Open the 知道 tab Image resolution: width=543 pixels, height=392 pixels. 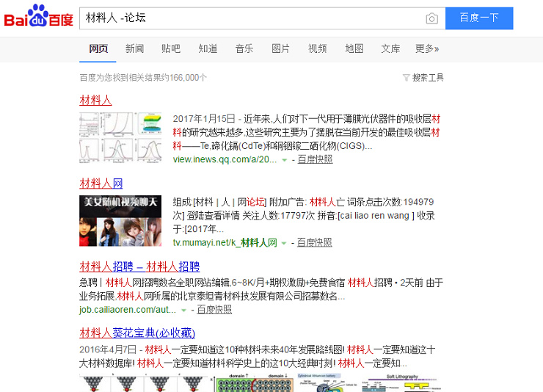tap(208, 48)
